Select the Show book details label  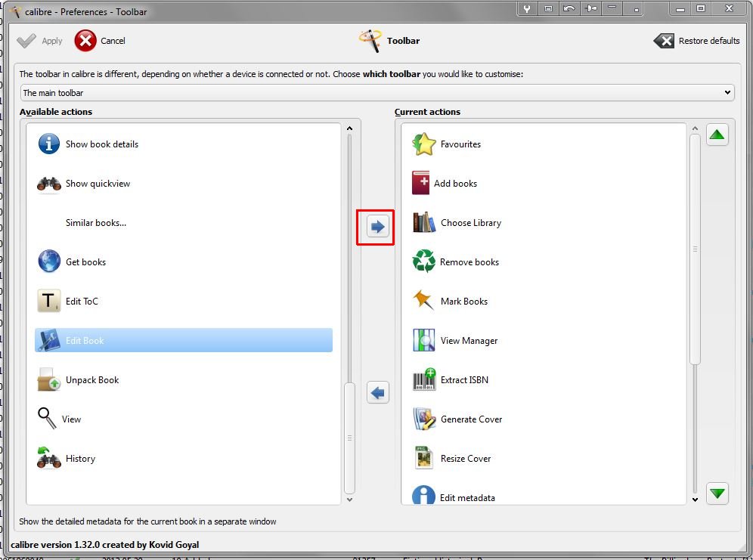click(102, 144)
